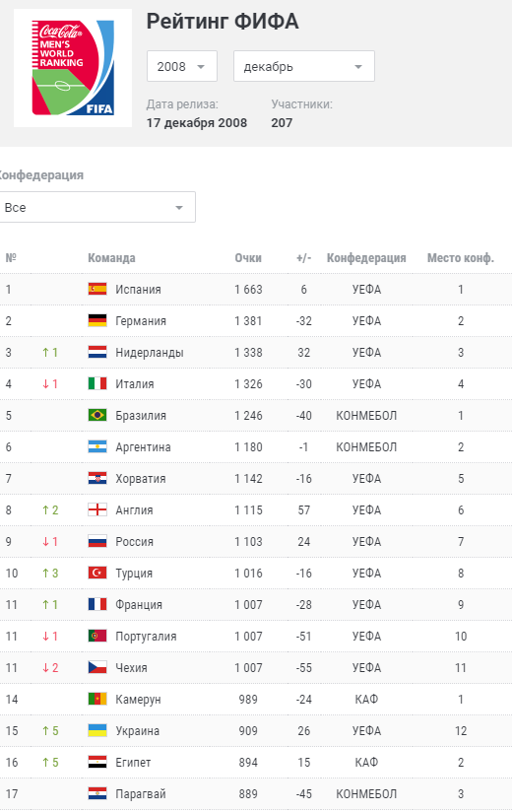
Task: Open the Португалия team link
Action: (146, 636)
